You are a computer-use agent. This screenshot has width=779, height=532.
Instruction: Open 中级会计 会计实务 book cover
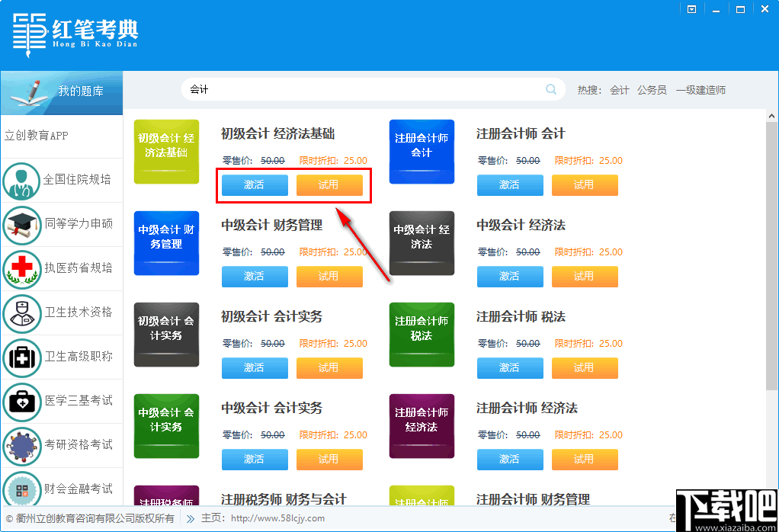pyautogui.click(x=166, y=426)
